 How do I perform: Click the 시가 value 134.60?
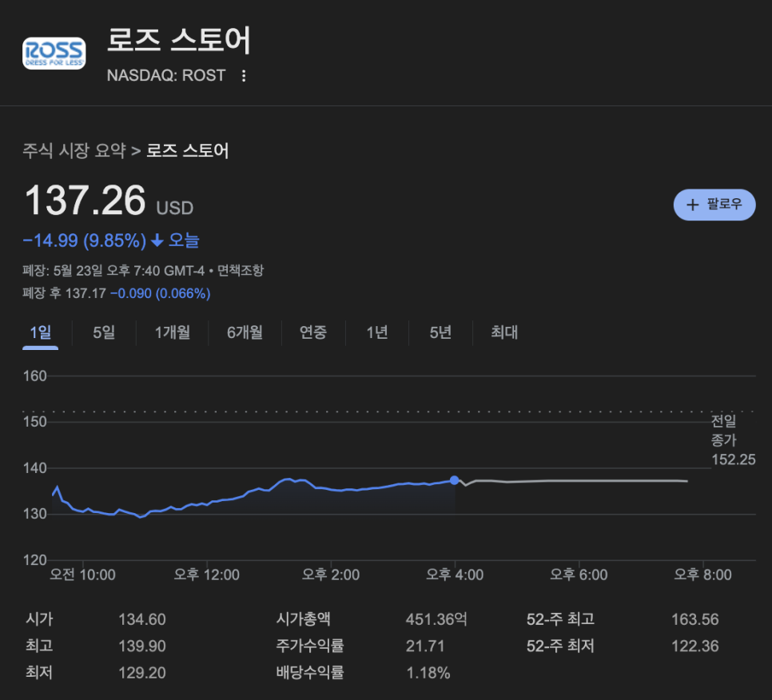tap(142, 619)
